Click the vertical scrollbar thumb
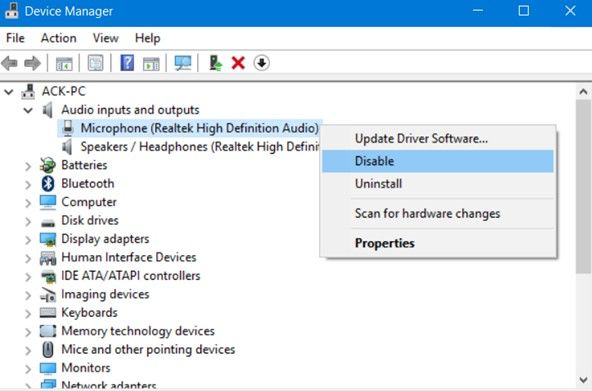Image resolution: width=592 pixels, height=391 pixels. click(x=583, y=186)
